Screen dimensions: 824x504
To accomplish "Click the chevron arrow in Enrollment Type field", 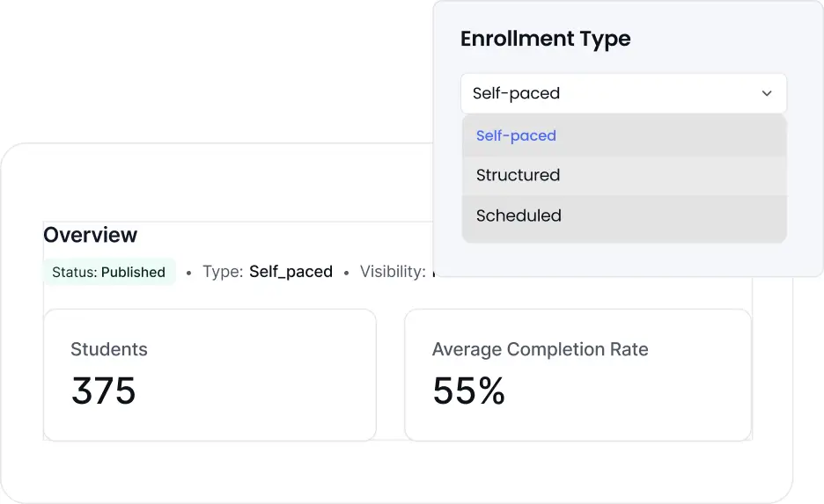I will tap(767, 93).
